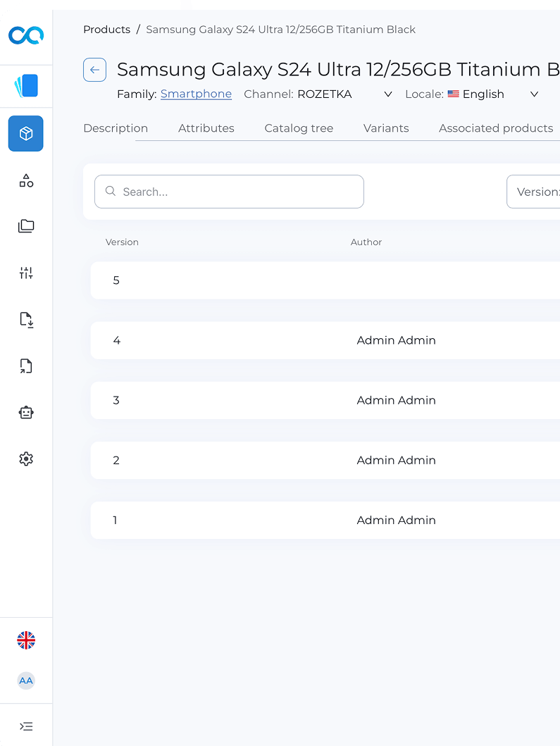Go back using the arrow button
Screen dimensions: 560x746
pyautogui.click(x=94, y=70)
